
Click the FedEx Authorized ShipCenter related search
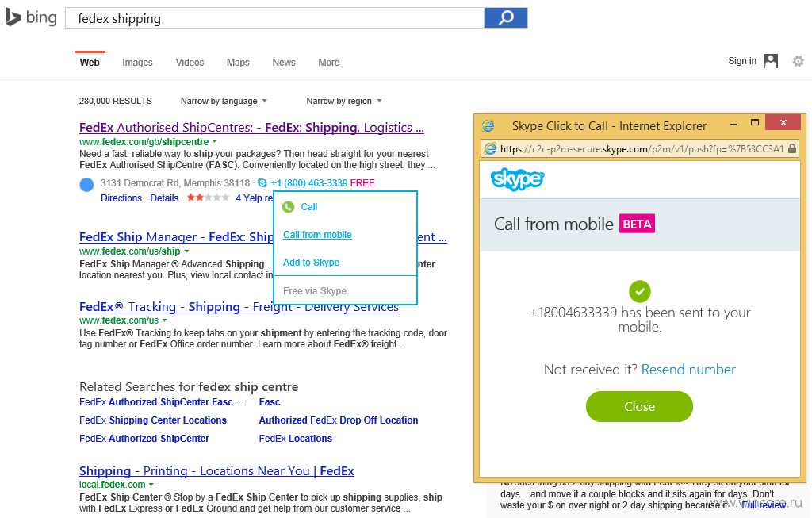144,438
